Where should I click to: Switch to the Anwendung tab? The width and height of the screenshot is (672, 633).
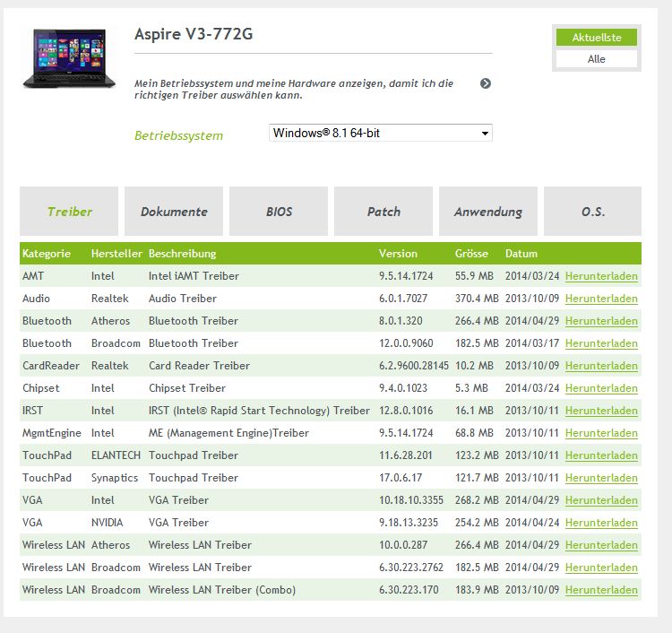(488, 212)
